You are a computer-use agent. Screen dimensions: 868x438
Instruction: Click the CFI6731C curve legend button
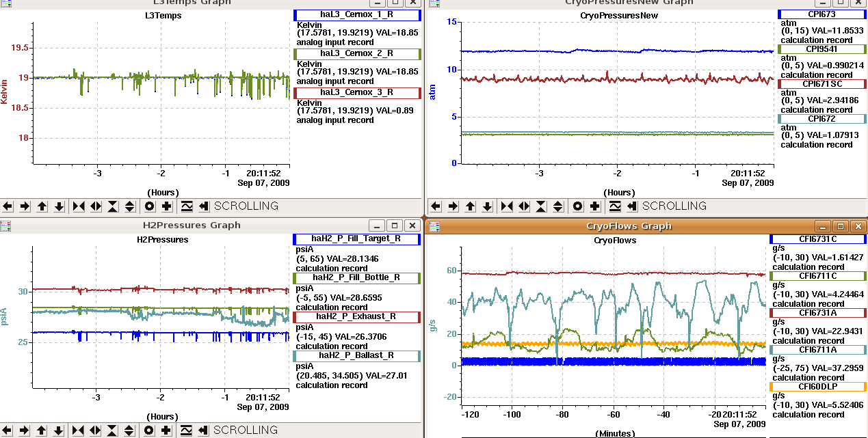click(818, 239)
